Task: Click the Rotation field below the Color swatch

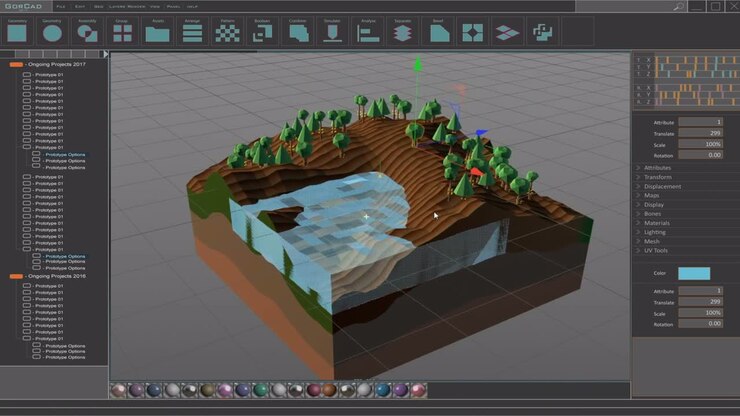Action: pyautogui.click(x=700, y=324)
